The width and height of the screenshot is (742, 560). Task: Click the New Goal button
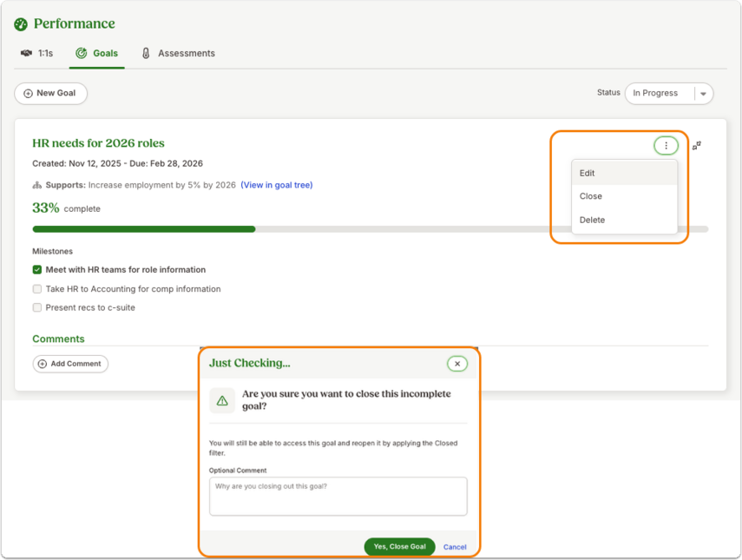coord(50,93)
